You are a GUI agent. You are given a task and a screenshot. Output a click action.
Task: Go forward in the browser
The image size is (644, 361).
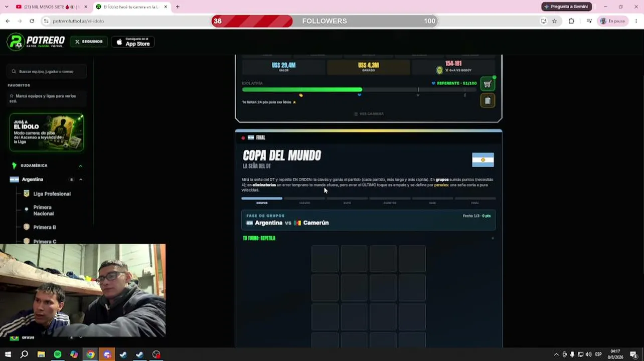tap(20, 21)
